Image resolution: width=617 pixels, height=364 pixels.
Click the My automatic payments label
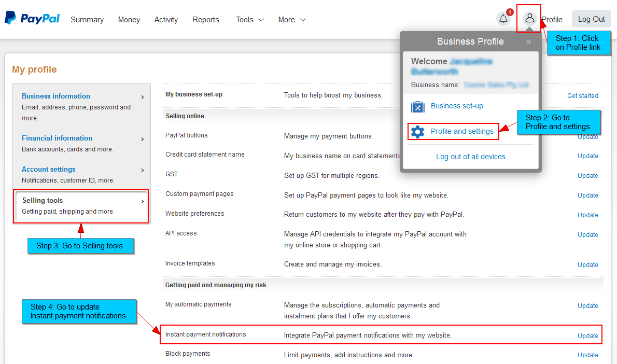[x=198, y=304]
